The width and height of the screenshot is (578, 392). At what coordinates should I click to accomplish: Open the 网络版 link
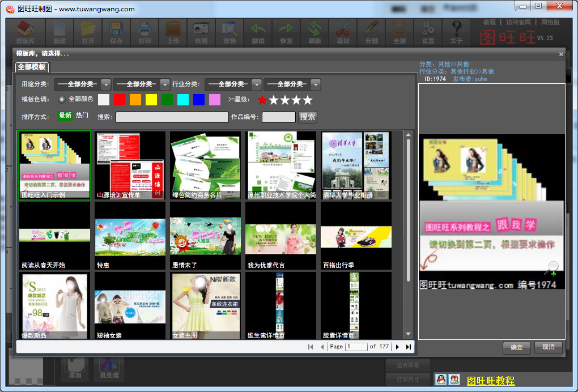coord(550,22)
